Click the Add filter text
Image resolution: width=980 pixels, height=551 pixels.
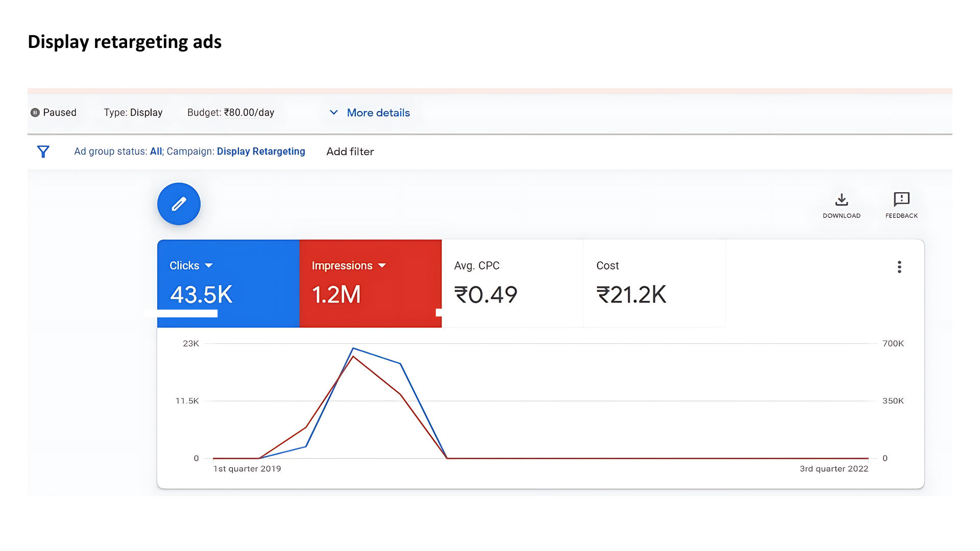click(350, 152)
